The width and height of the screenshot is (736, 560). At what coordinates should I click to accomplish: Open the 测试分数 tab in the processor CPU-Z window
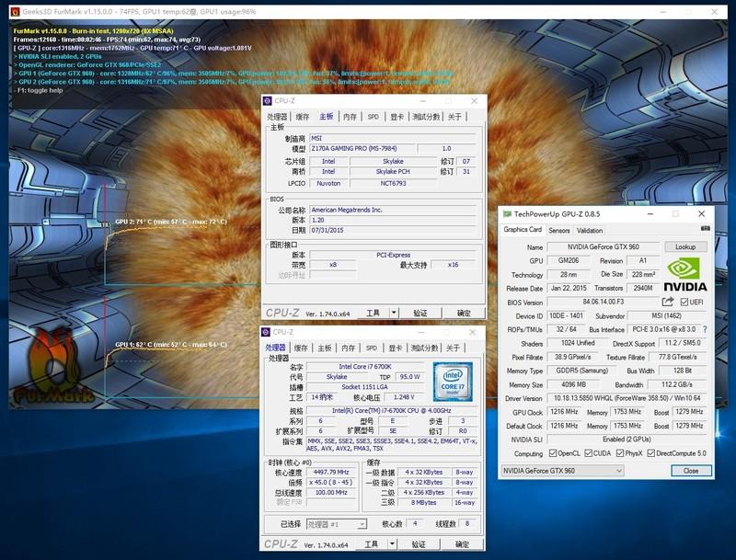424,348
